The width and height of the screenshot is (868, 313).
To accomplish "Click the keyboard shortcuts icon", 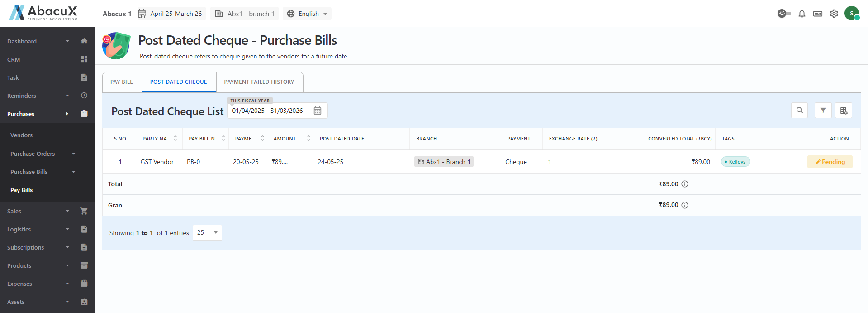I will 818,14.
